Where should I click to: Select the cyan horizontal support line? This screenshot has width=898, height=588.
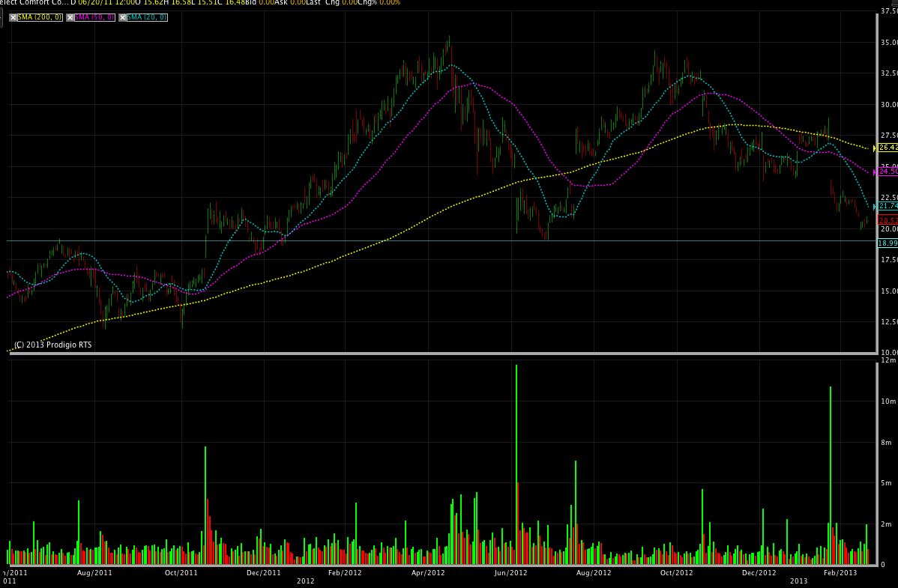(441, 241)
